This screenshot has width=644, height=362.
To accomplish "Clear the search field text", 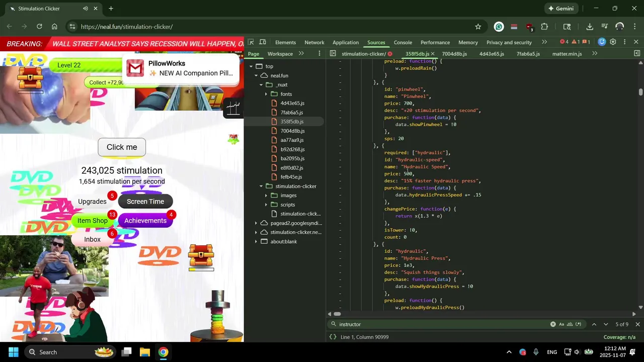I will pos(553,324).
